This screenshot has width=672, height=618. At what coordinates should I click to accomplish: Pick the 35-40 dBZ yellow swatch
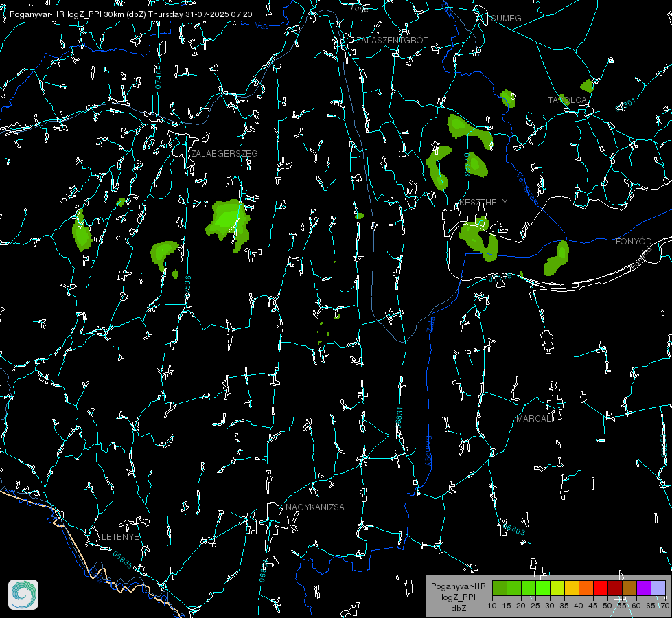pyautogui.click(x=572, y=588)
